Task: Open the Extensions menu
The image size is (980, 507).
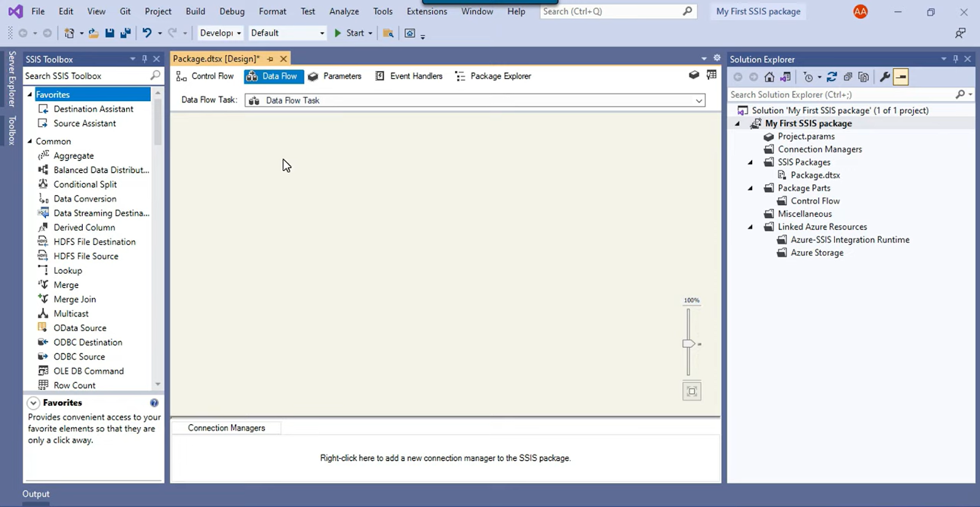Action: tap(426, 12)
